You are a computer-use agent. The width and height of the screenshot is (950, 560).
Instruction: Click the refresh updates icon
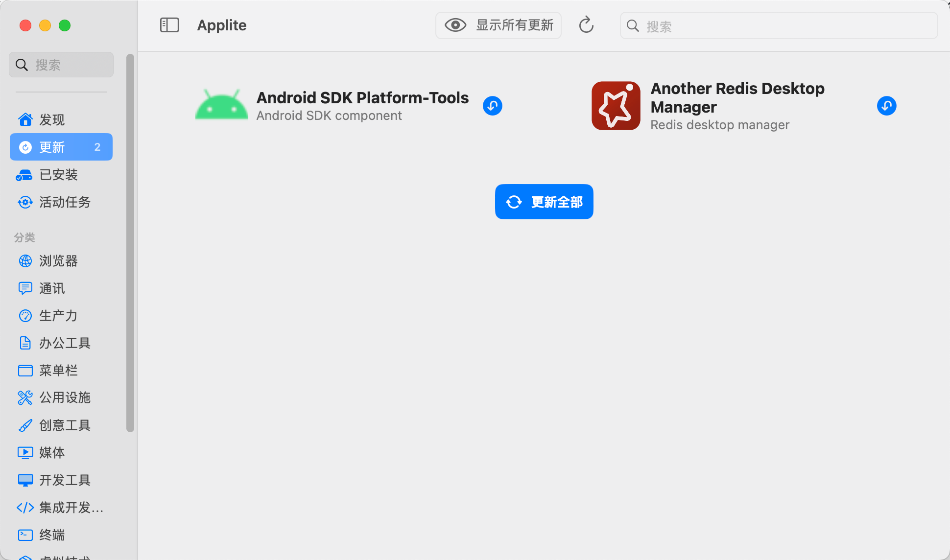coord(586,25)
